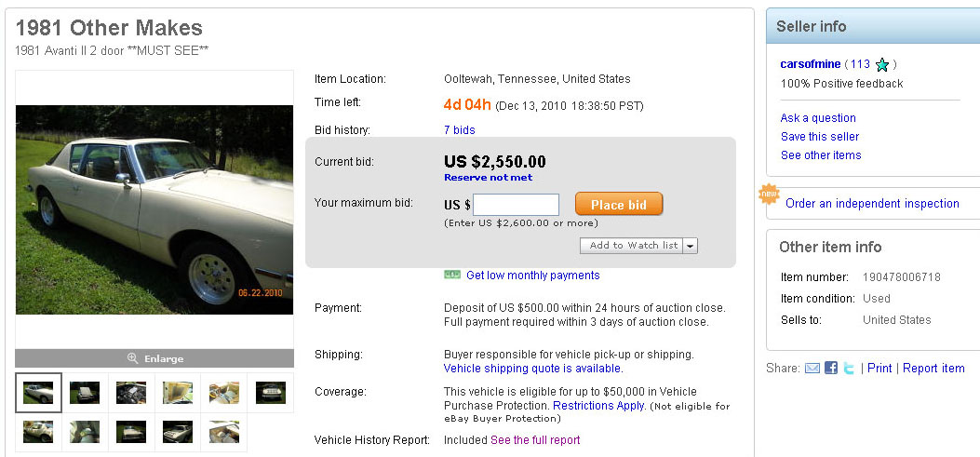Share listing on Twitter

click(x=849, y=369)
